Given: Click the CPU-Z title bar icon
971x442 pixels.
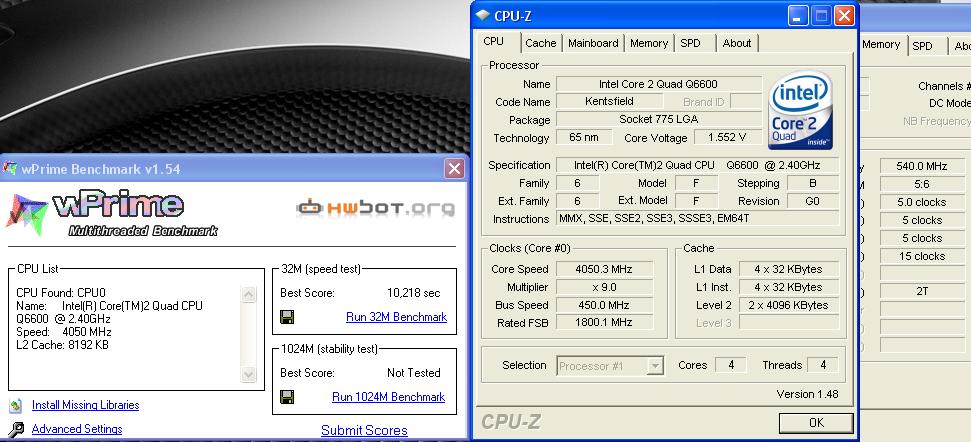Looking at the screenshot, I should point(483,16).
